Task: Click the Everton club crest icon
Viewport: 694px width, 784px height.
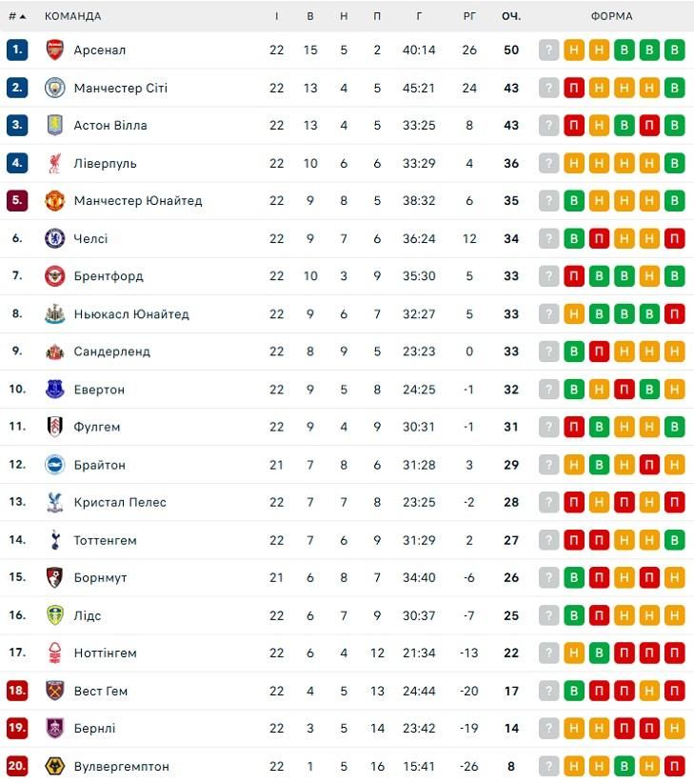Action: click(54, 390)
